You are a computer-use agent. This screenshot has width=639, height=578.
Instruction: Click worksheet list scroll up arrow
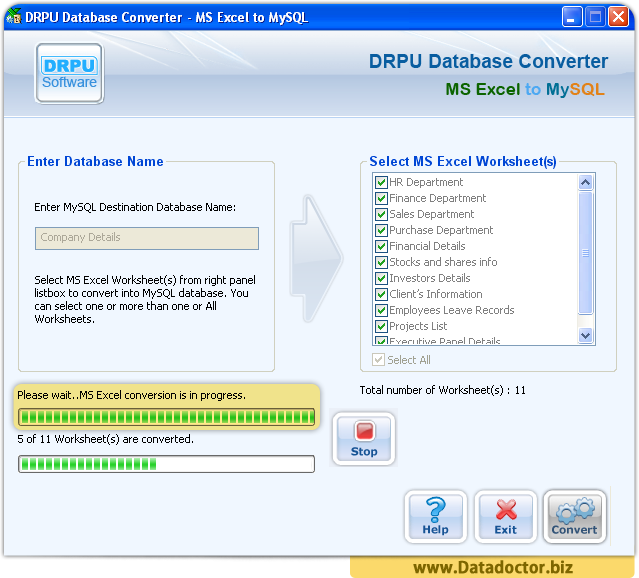(x=586, y=182)
